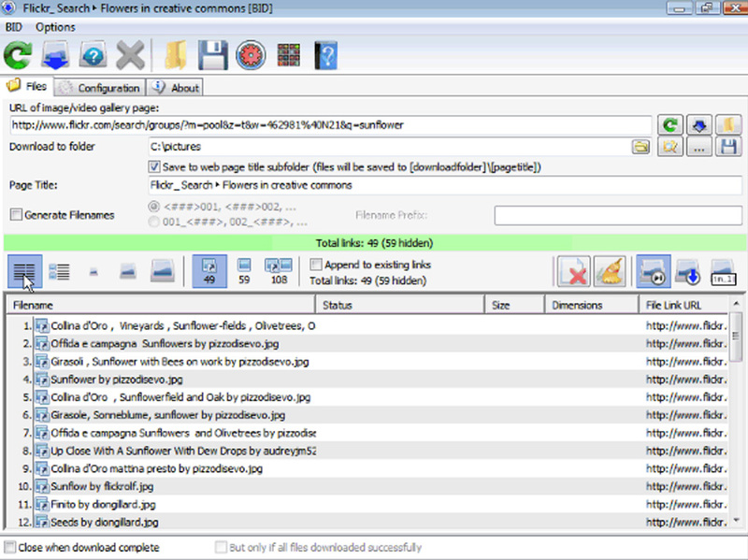
Task: Click the red gear settings toolbar icon
Action: pyautogui.click(x=251, y=55)
